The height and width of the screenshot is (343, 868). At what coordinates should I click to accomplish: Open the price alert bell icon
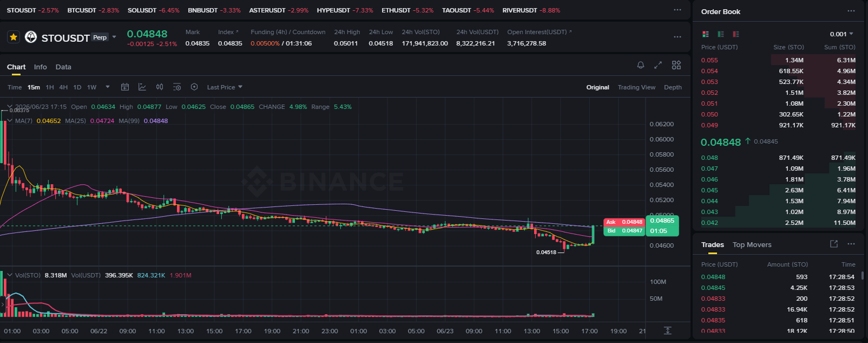click(641, 65)
